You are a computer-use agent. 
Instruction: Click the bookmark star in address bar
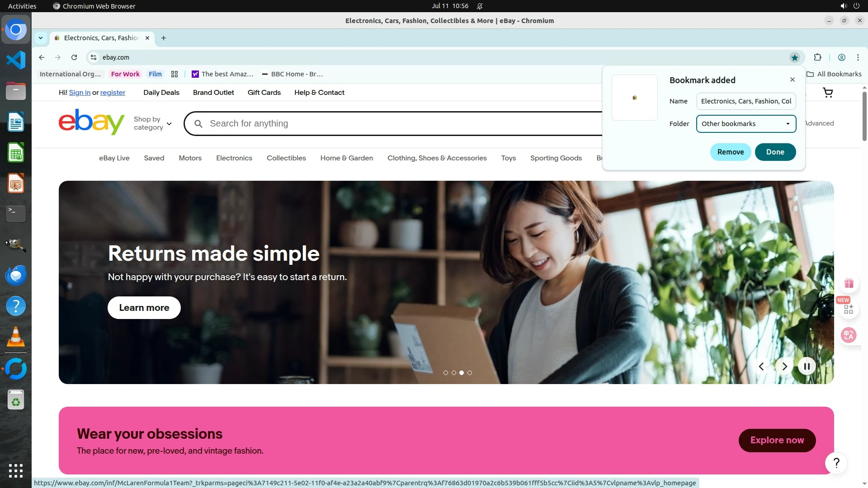[794, 57]
